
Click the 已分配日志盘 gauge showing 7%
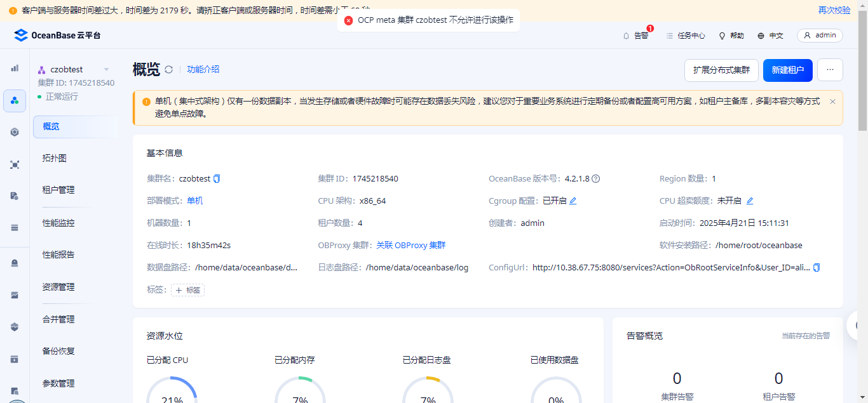click(428, 389)
